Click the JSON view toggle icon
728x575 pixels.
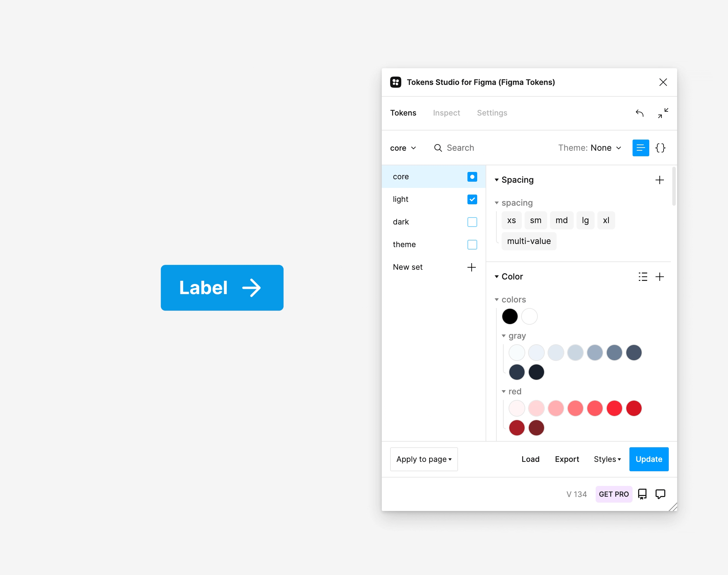[x=661, y=148]
